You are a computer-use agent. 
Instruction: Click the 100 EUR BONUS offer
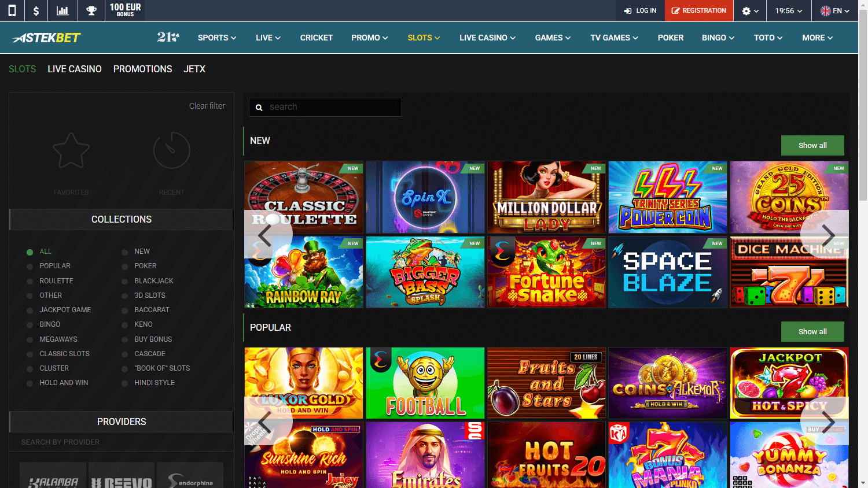click(126, 10)
